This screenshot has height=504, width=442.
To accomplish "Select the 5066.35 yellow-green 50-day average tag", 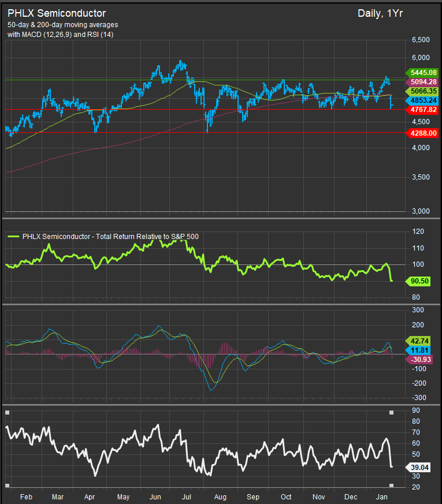I will pos(422,91).
